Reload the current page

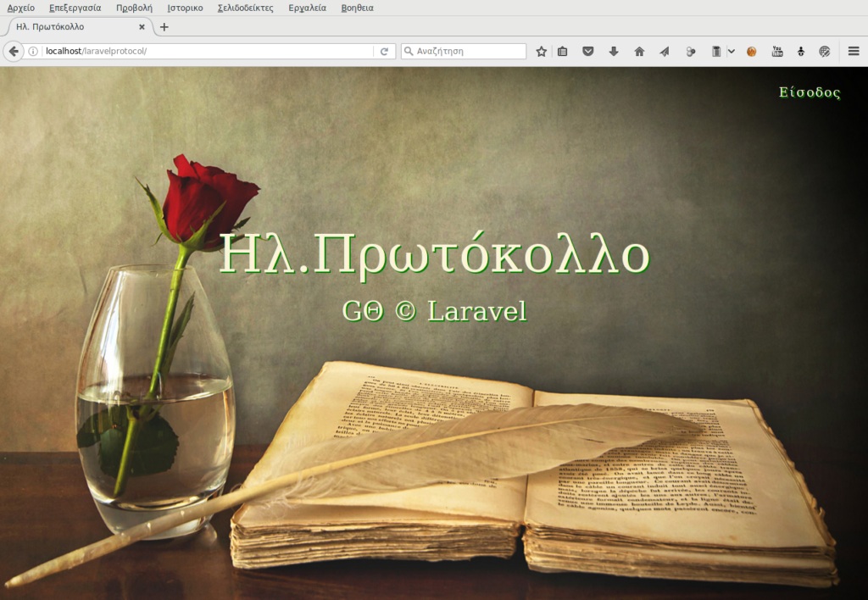click(384, 52)
